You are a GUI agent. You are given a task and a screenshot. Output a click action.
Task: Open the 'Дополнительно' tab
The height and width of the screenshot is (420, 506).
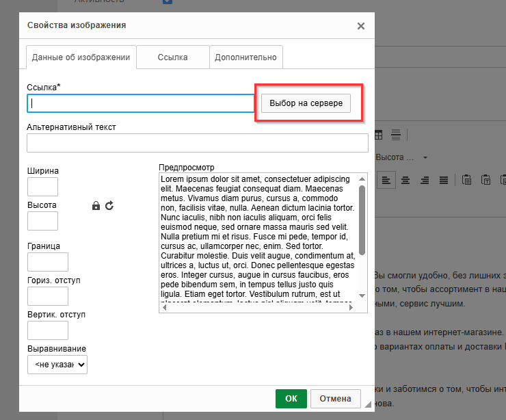(x=245, y=57)
